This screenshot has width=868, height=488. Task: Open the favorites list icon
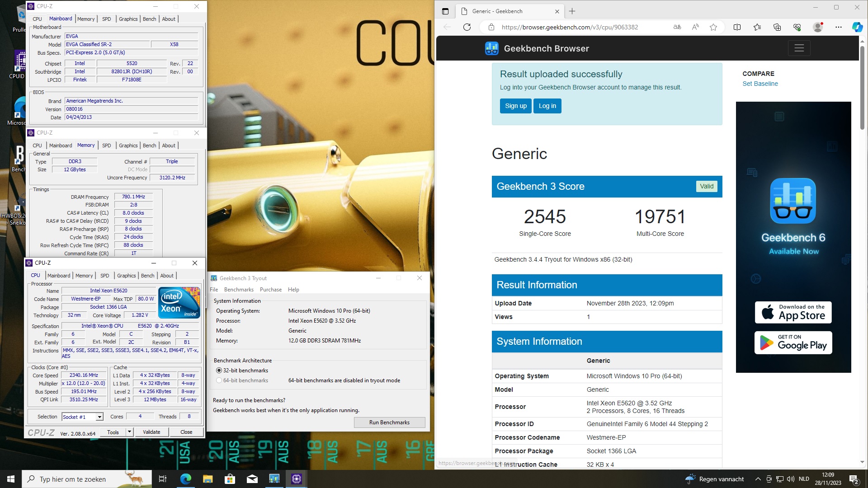click(x=757, y=27)
